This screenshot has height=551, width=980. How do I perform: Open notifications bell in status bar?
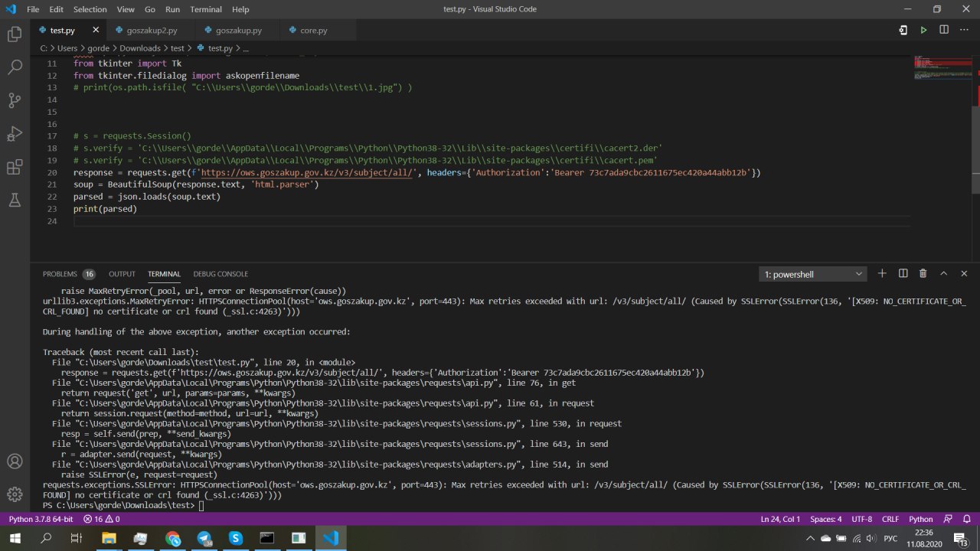[x=966, y=519]
